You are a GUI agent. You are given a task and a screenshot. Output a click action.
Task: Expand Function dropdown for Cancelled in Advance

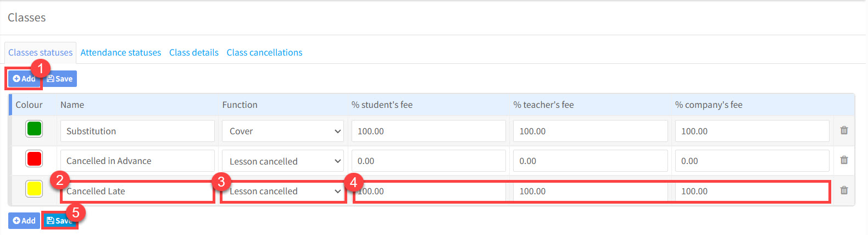tap(283, 161)
